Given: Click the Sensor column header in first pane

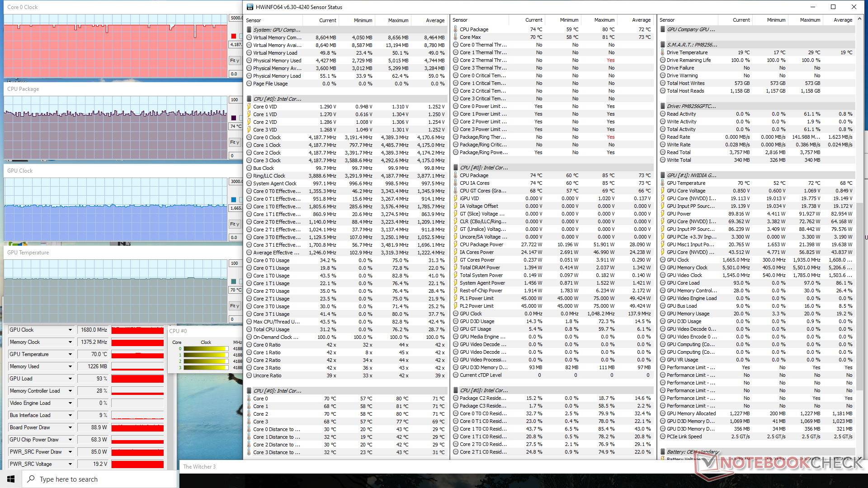Looking at the screenshot, I should tap(274, 20).
